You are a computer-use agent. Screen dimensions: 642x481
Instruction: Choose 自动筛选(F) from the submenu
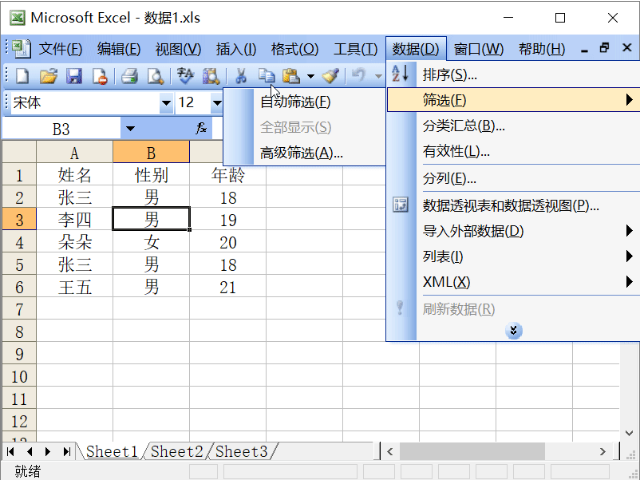coord(294,102)
